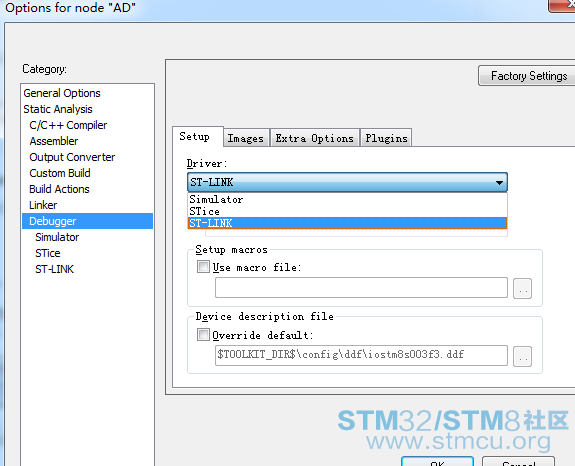Choose STice in the driver list
575x466 pixels.
(x=347, y=212)
